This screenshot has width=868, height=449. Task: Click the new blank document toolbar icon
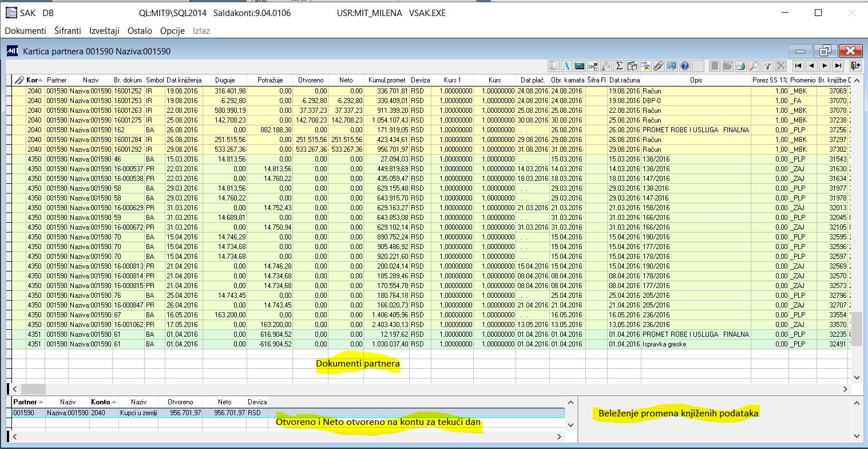[715, 66]
